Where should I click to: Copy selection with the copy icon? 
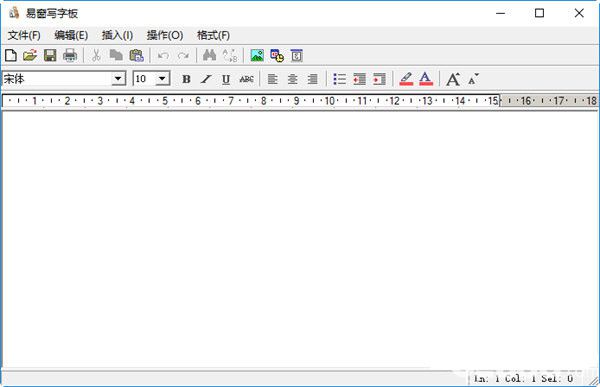(x=116, y=56)
